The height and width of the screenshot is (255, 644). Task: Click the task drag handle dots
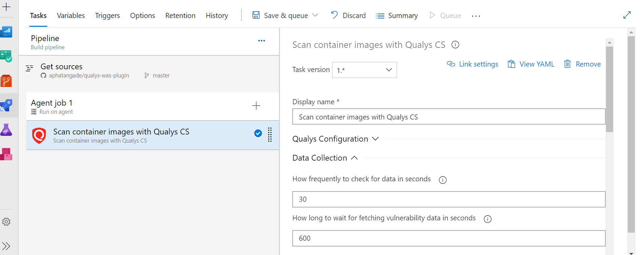click(x=270, y=135)
